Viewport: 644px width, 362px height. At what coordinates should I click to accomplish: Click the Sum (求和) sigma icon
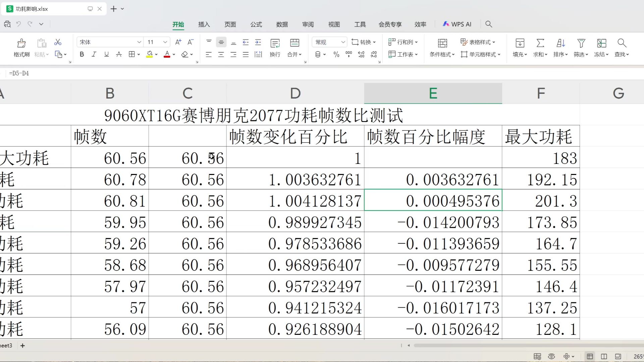(540, 43)
